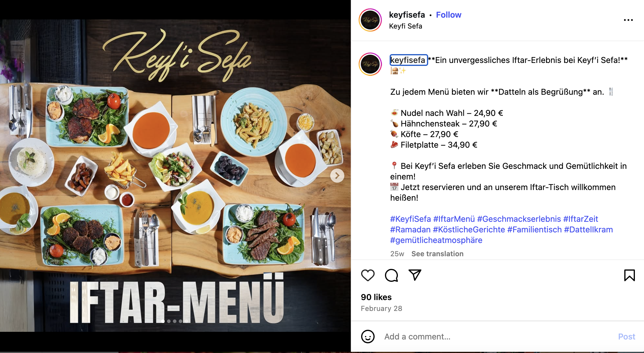644x353 pixels.
Task: Select the #gemütlicheatmosphäre hashtag
Action: coord(436,240)
